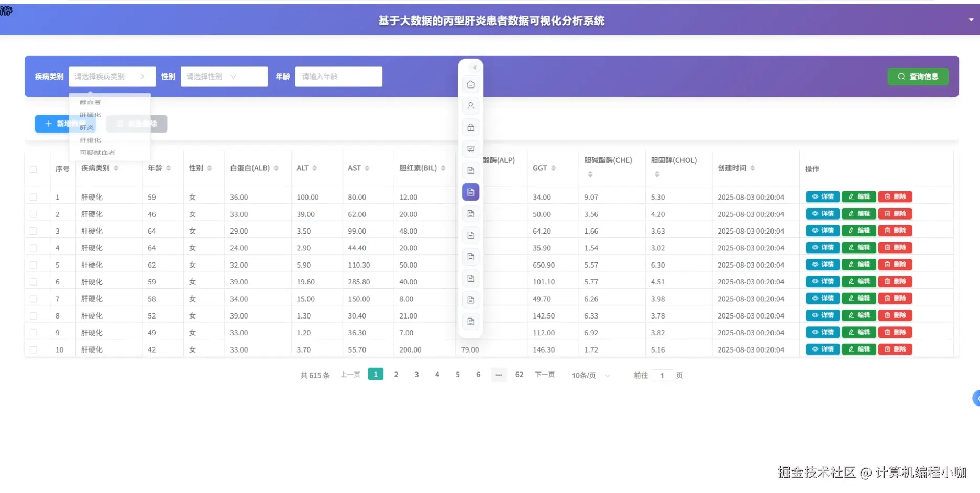The image size is (980, 493).
Task: Sort by GGT column
Action: [x=554, y=168]
